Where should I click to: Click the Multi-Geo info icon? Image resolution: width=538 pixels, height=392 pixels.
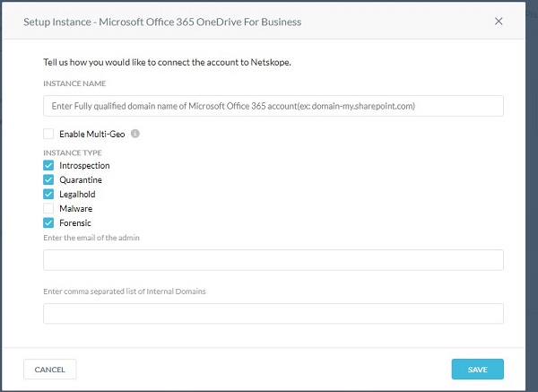pos(135,134)
